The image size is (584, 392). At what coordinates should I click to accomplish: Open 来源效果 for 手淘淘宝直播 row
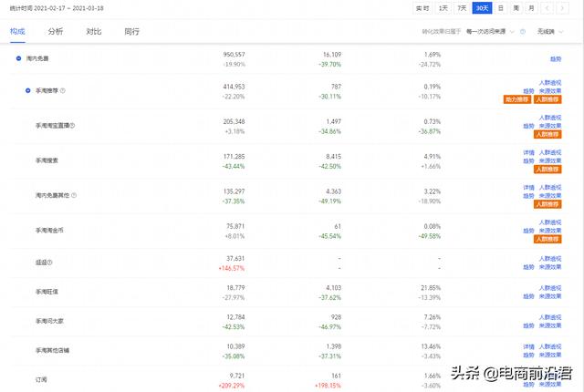(x=550, y=126)
